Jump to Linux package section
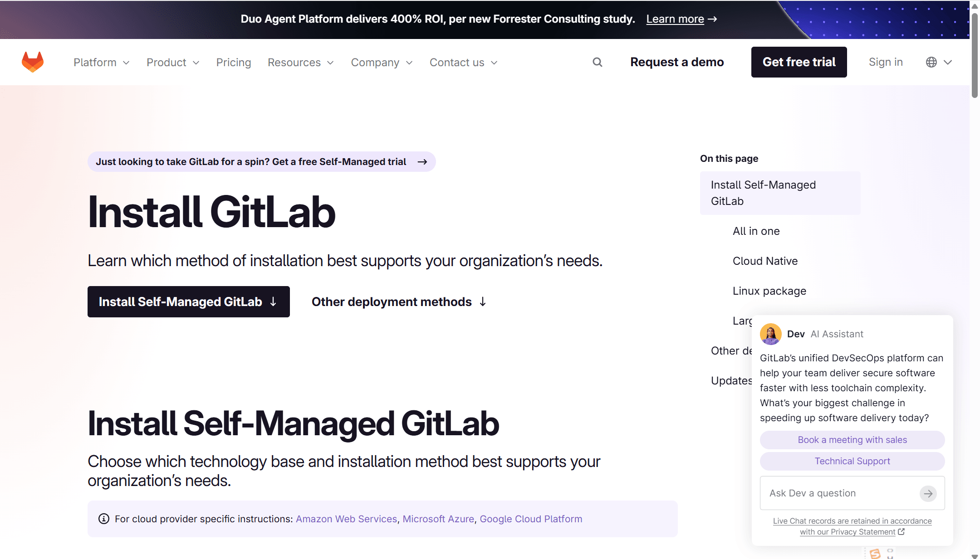Image resolution: width=980 pixels, height=559 pixels. click(x=769, y=291)
